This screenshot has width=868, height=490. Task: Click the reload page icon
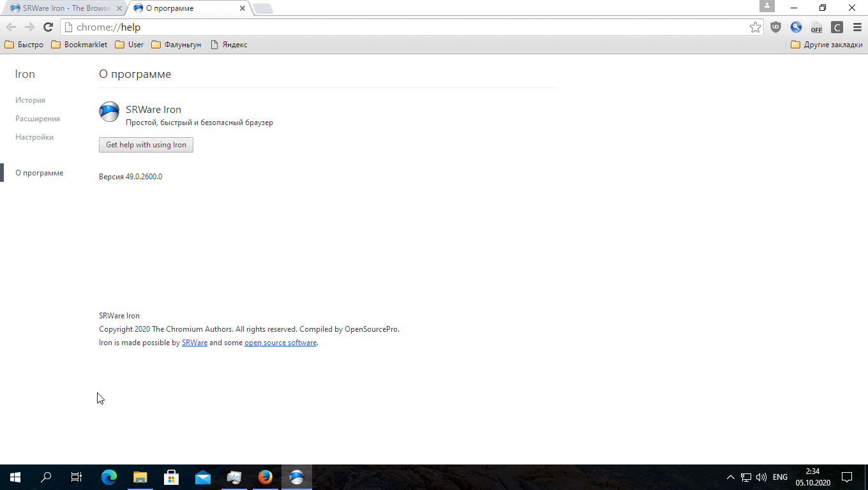click(x=48, y=27)
